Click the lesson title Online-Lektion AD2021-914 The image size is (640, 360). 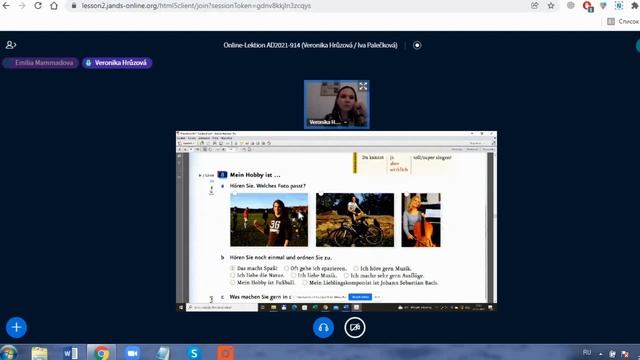pos(310,45)
